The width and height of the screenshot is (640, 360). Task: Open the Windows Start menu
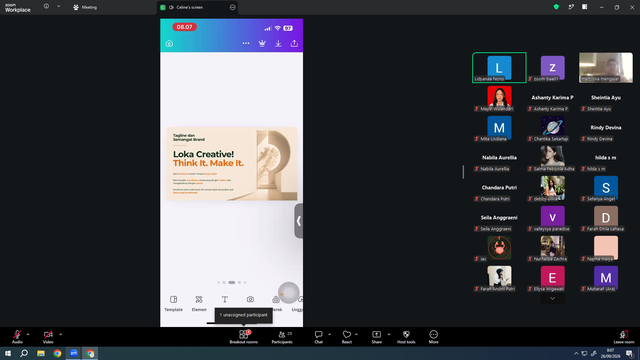tap(8, 353)
